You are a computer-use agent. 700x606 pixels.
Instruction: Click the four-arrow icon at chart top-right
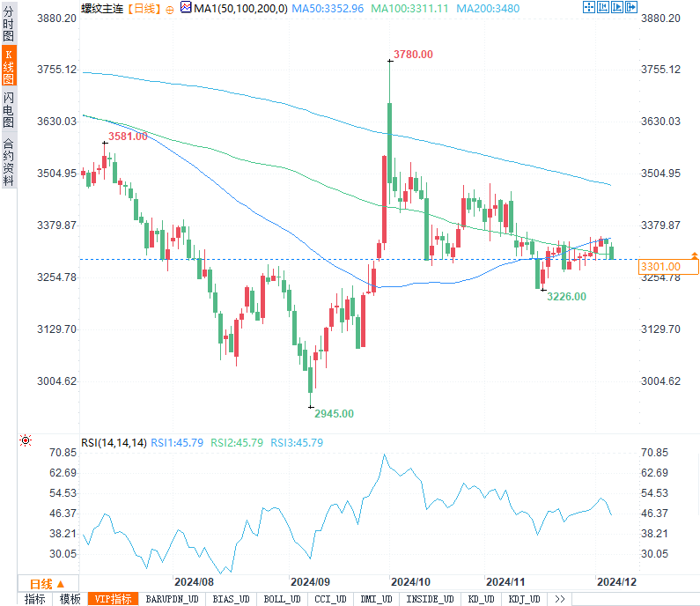click(x=588, y=8)
